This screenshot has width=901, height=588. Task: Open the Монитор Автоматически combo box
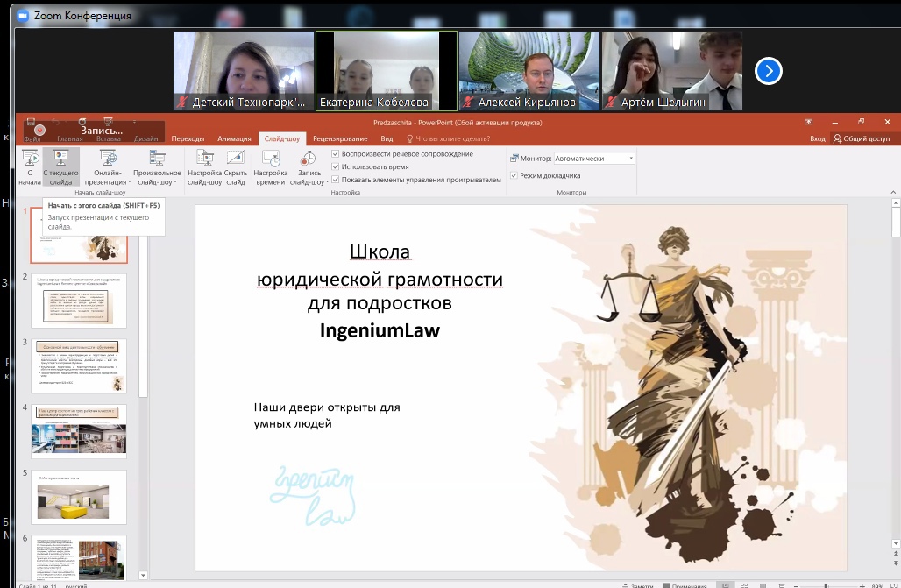[592, 159]
